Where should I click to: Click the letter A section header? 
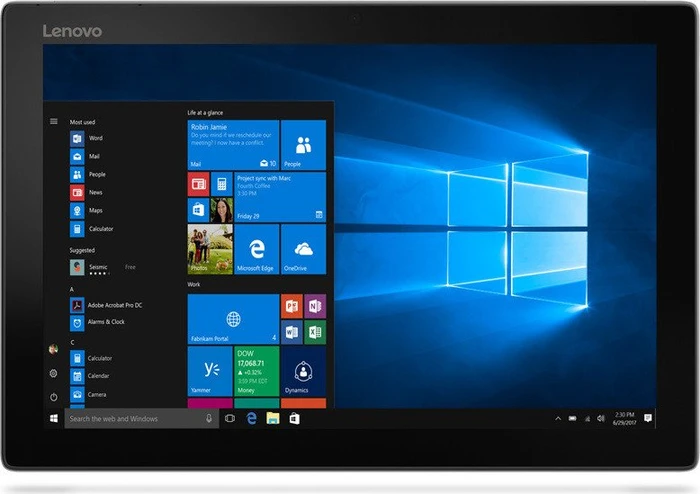coord(72,290)
